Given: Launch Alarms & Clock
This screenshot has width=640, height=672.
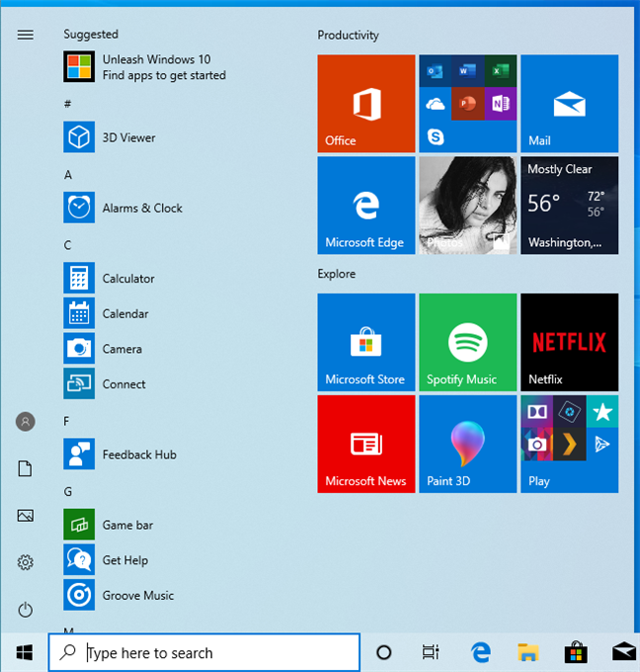Looking at the screenshot, I should (x=122, y=208).
